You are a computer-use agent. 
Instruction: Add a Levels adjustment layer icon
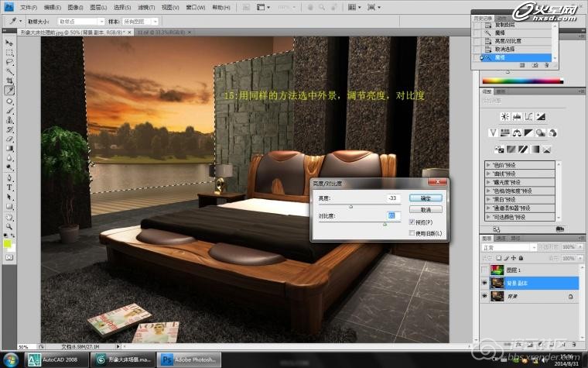click(x=516, y=116)
